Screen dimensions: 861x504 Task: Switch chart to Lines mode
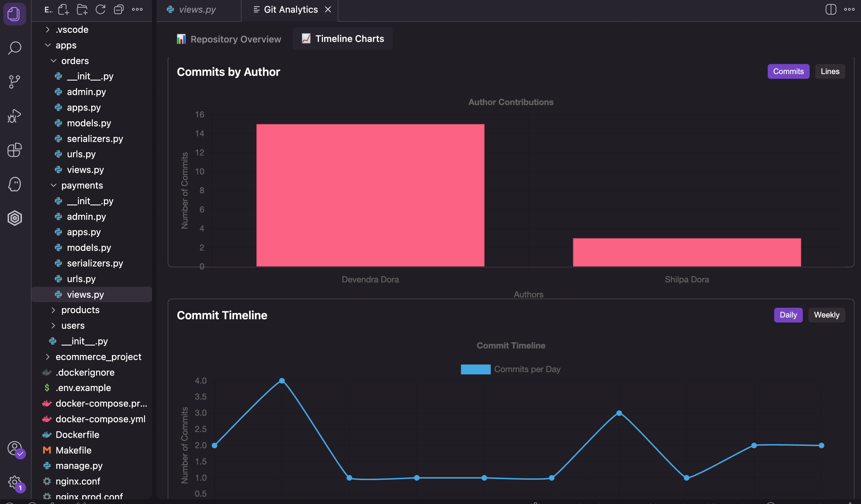click(830, 71)
